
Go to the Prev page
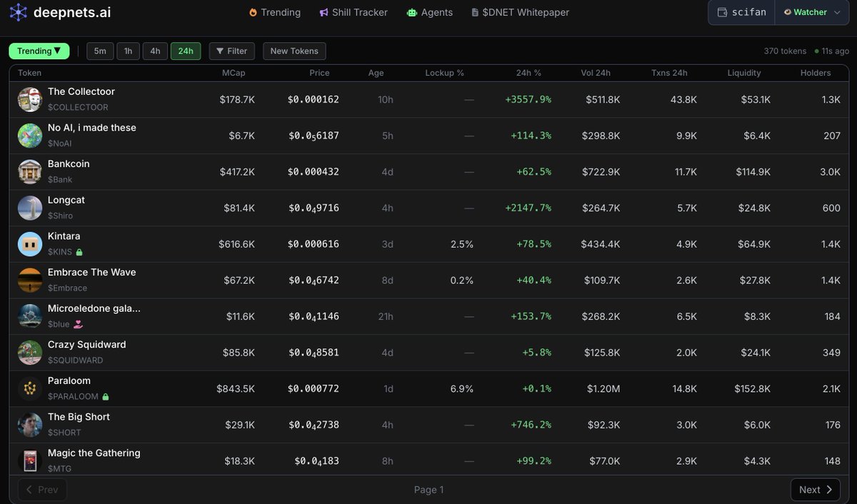coord(42,490)
